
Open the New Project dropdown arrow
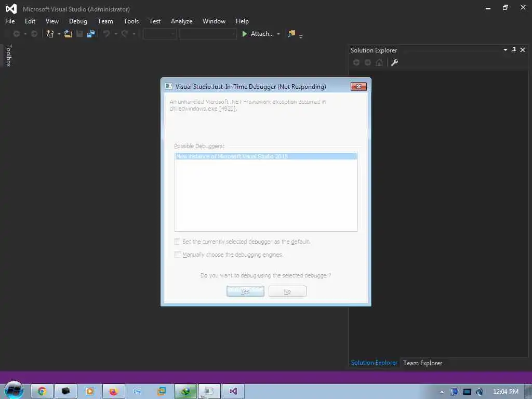pos(59,34)
